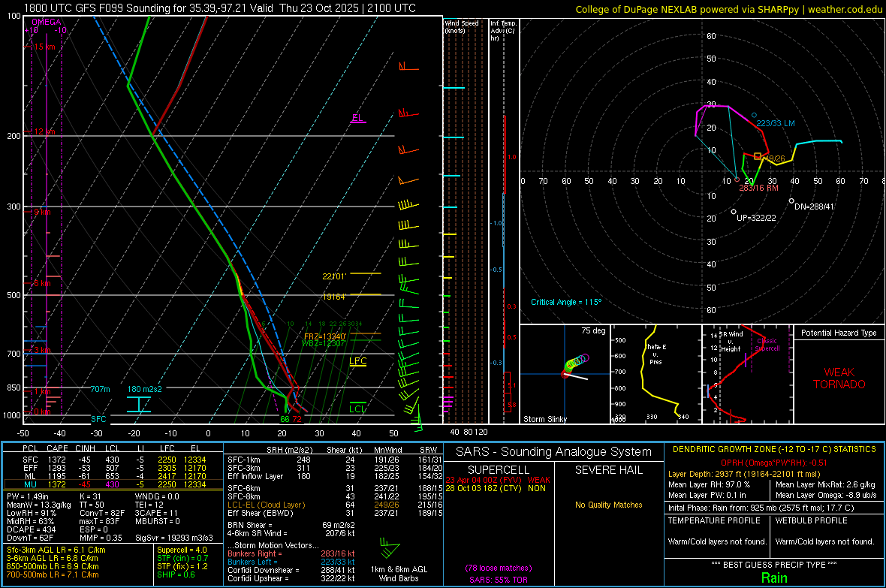Click the Corfidi Downshear vector line
886x588 pixels.
pos(291,570)
